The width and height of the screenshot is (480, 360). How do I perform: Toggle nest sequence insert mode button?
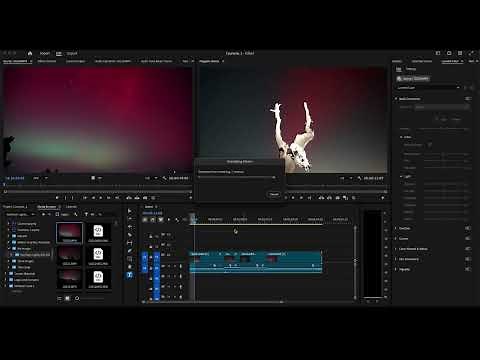(x=145, y=220)
